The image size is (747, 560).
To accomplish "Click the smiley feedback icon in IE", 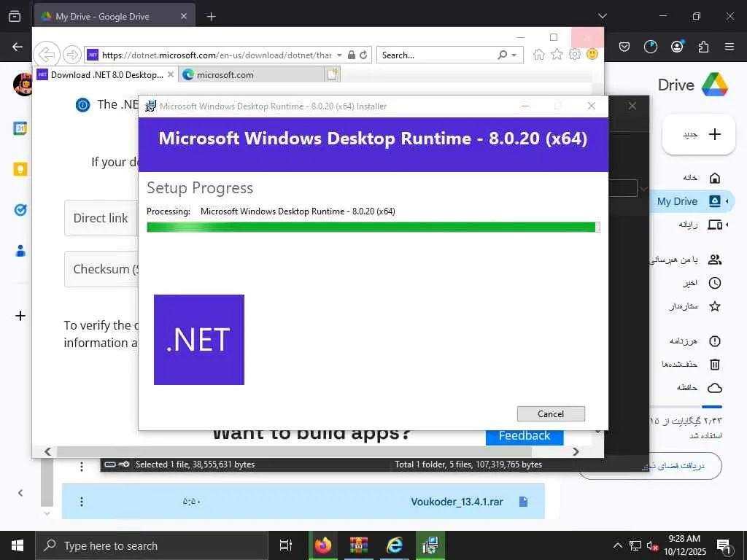I will click(592, 54).
